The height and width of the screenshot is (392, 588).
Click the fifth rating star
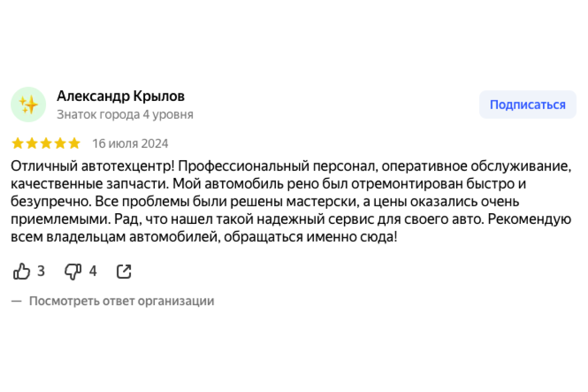point(74,144)
